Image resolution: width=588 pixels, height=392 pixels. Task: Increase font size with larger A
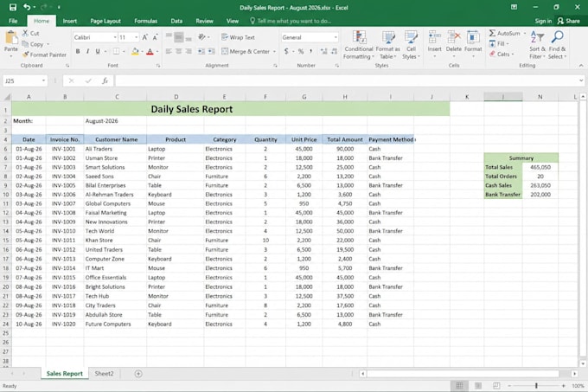[x=144, y=37]
